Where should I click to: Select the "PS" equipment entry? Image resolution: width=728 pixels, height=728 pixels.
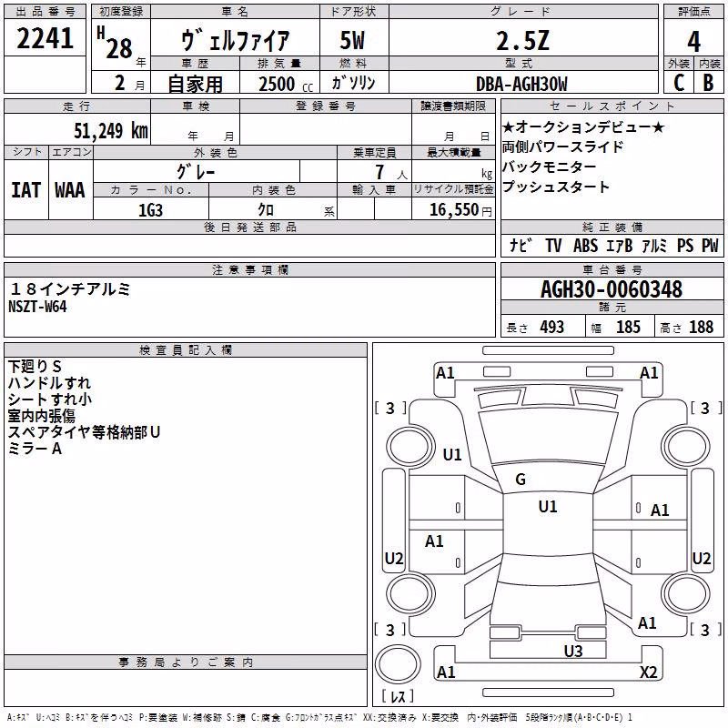point(685,245)
